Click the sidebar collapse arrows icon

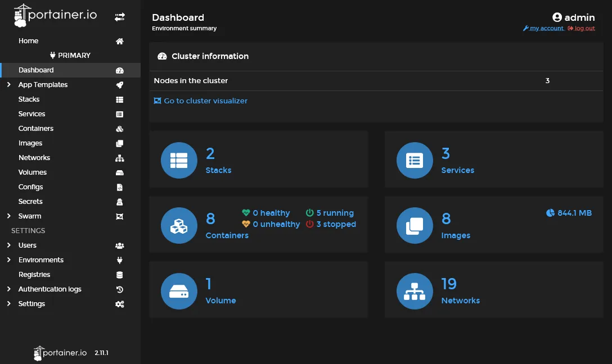click(120, 17)
